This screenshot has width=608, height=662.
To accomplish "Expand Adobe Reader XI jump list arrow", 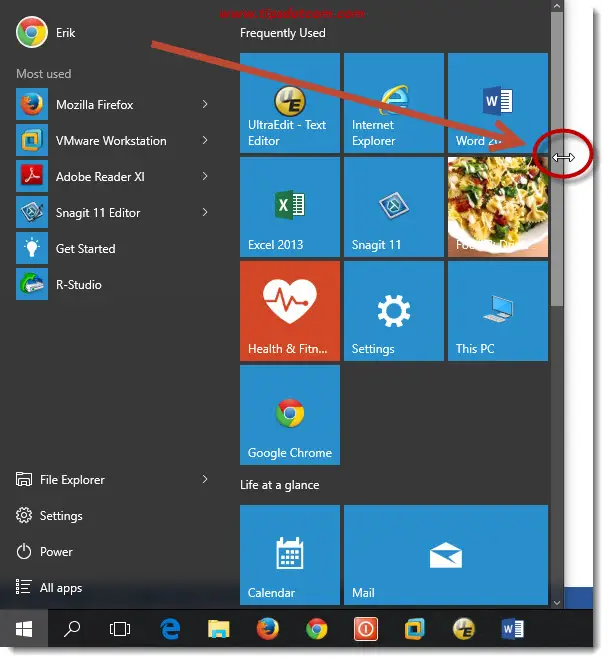I will click(205, 176).
